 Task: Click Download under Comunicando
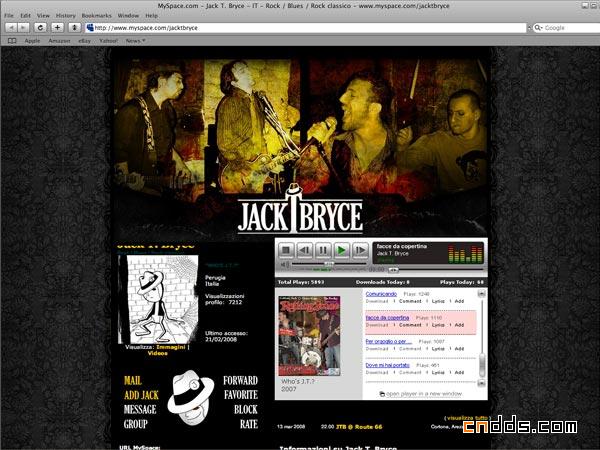tap(377, 302)
